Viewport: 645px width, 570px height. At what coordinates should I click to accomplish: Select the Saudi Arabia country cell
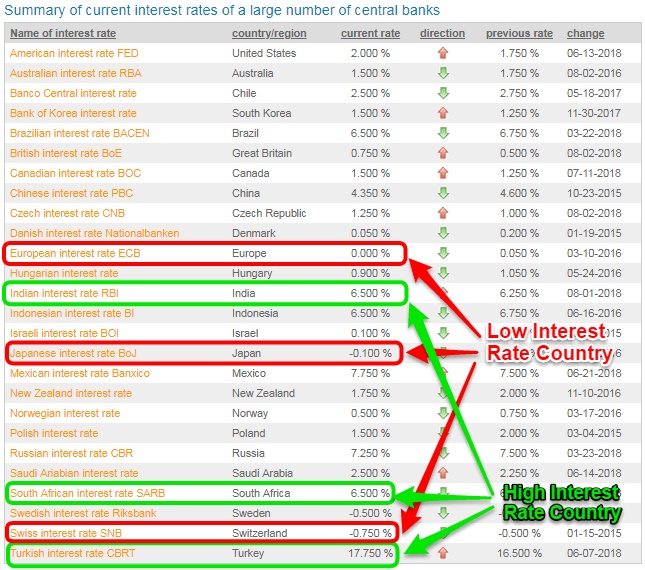(262, 473)
